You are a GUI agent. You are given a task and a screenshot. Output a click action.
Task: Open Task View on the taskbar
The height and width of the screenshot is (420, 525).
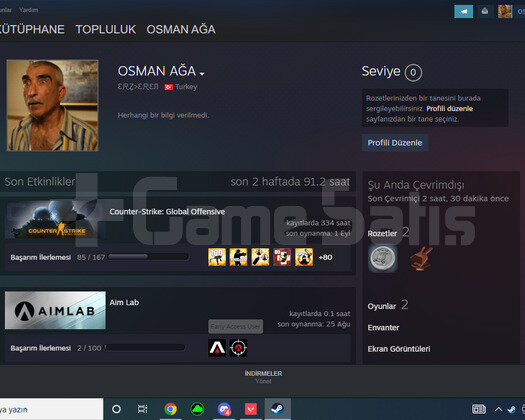tap(142, 409)
